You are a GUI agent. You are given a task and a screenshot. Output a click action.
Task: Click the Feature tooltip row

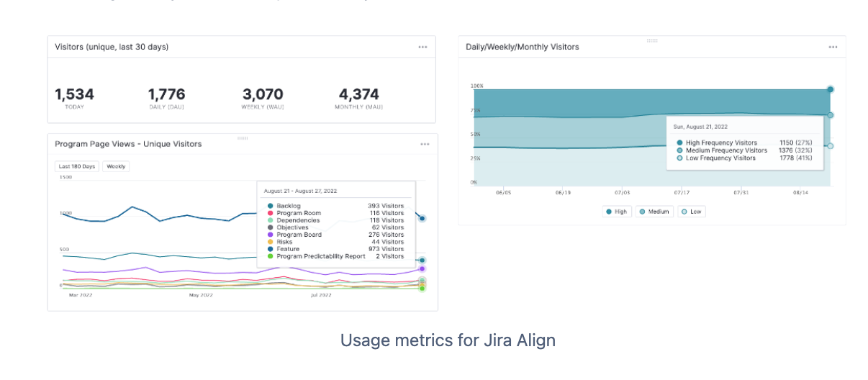point(335,249)
